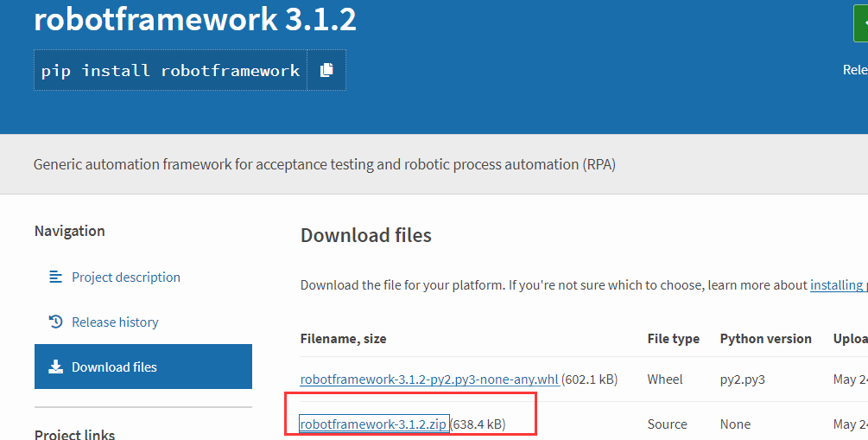868x440 pixels.
Task: Click the py2.py3 Python version cell
Action: [x=743, y=379]
